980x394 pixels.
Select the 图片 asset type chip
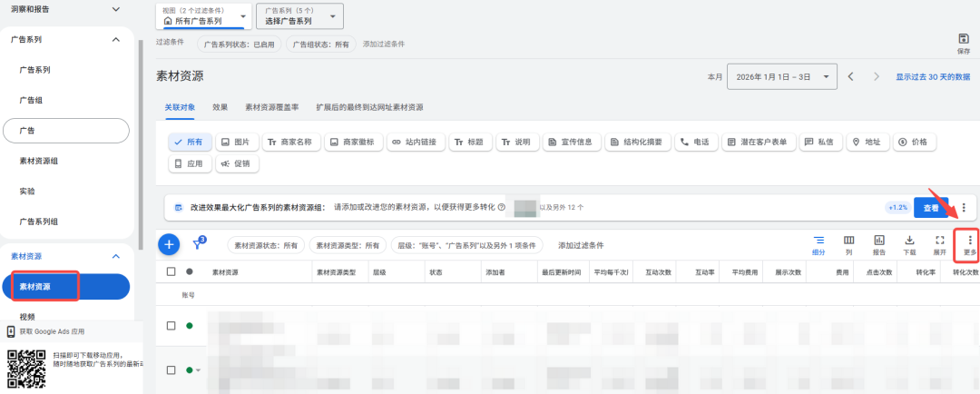click(x=237, y=142)
